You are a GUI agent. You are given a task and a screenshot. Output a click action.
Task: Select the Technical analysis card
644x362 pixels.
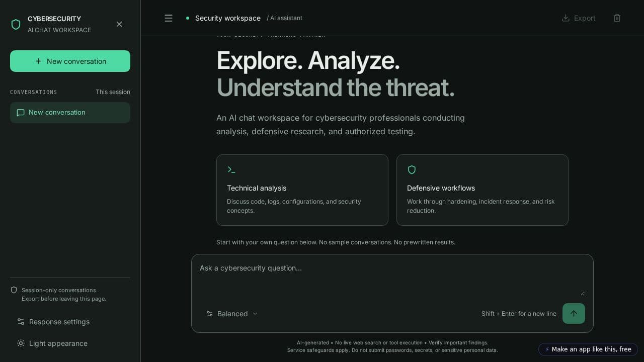(x=302, y=190)
